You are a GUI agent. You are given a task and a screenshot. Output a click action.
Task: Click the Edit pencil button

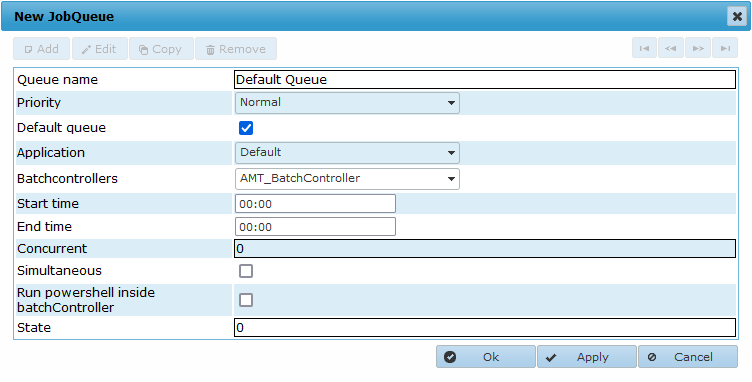tap(100, 49)
